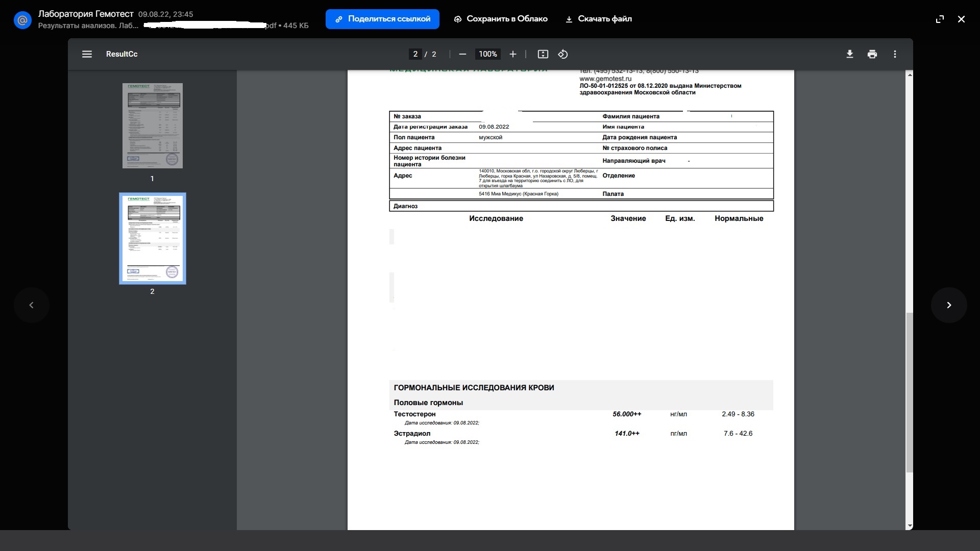
Task: Print the document using printer icon
Action: (x=872, y=54)
